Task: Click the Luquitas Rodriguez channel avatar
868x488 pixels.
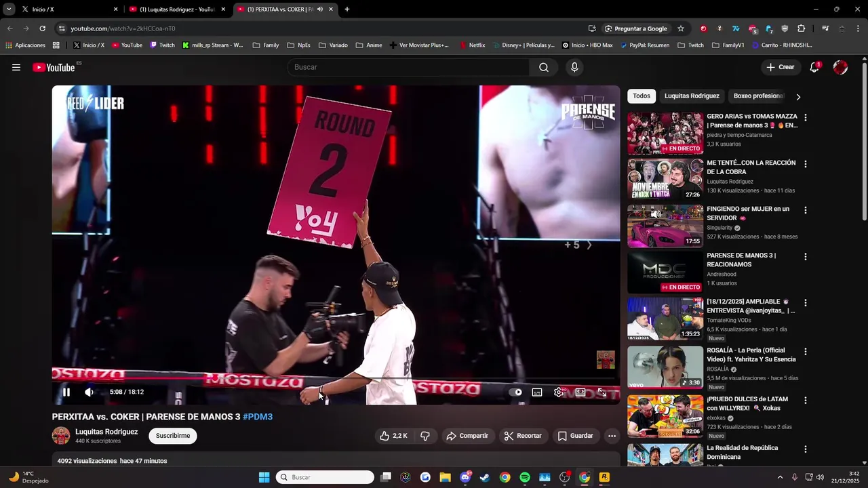Action: tap(61, 436)
